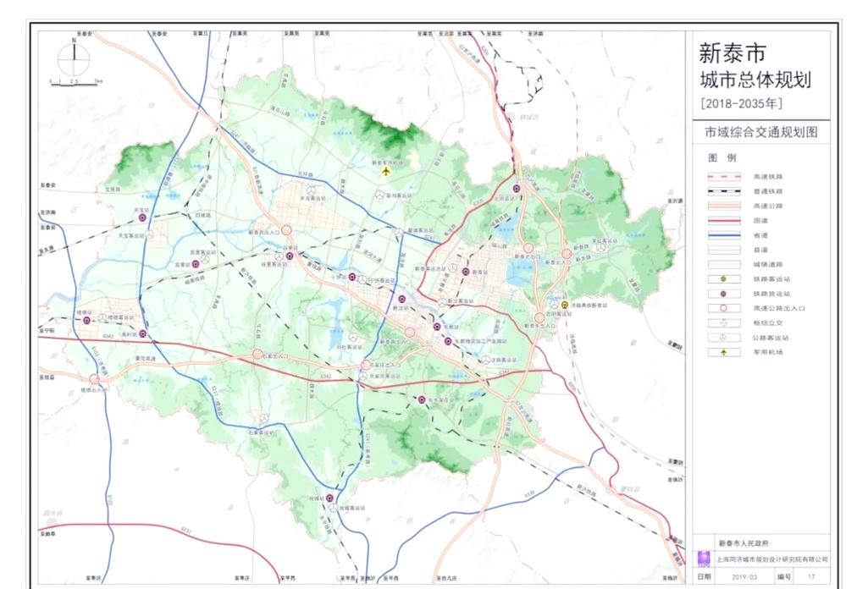868x589 pixels.
Task: Click the sheet number 17 cell
Action: coord(811,577)
